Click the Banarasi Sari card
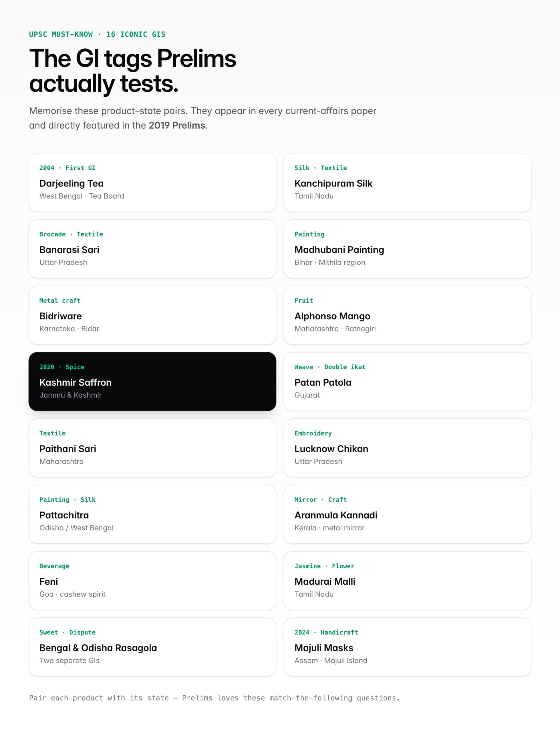Viewport: 560px width, 732px height. point(152,248)
